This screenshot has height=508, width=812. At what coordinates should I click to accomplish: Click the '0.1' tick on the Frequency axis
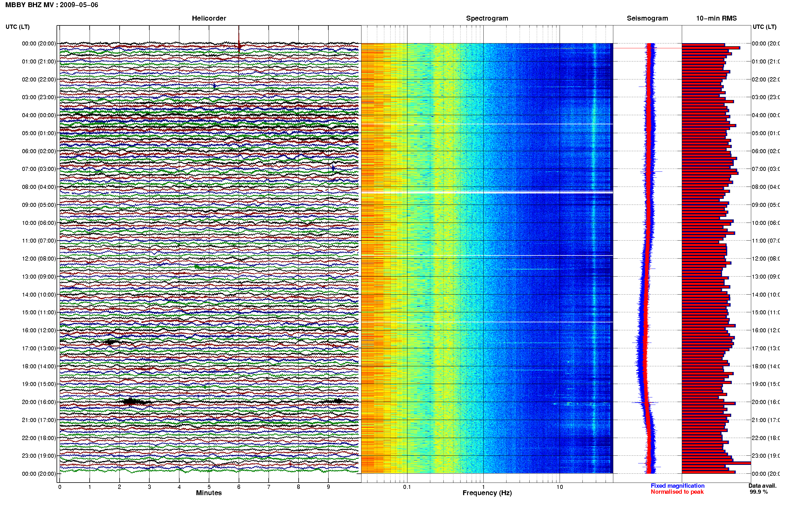(407, 487)
